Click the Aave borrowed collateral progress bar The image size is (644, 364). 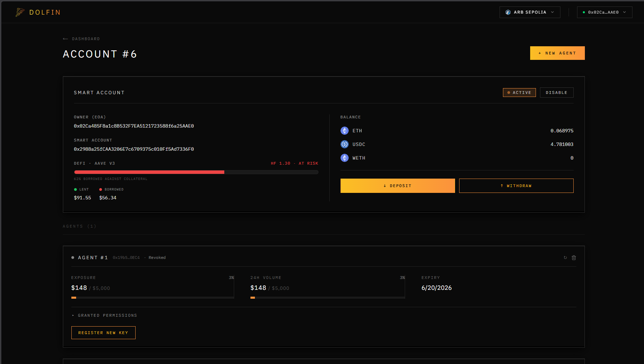click(x=196, y=172)
